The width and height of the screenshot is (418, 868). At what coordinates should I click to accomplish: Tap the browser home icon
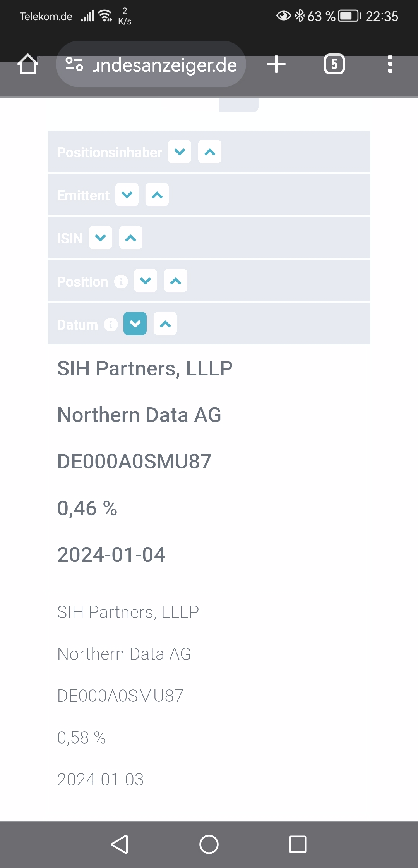click(28, 64)
